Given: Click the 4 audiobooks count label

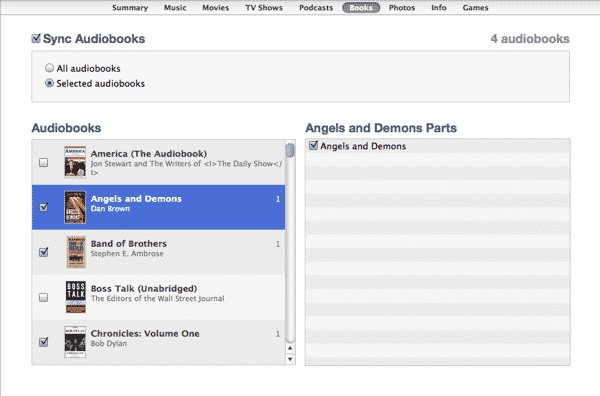Looking at the screenshot, I should point(530,39).
